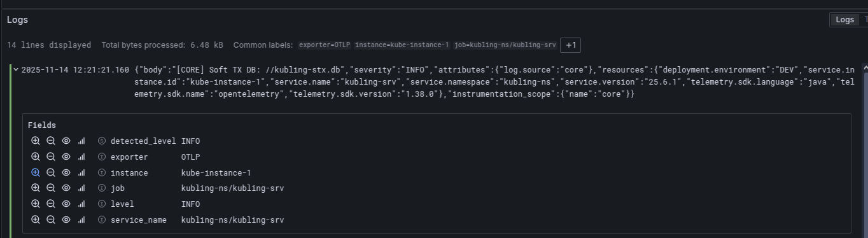This screenshot has width=868, height=238.
Task: Filter for value on detected_level row
Action: pos(36,141)
